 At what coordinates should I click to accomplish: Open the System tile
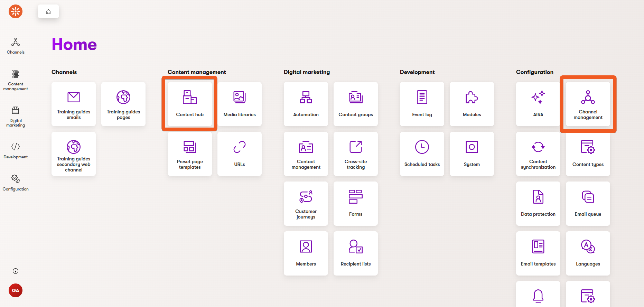(472, 154)
